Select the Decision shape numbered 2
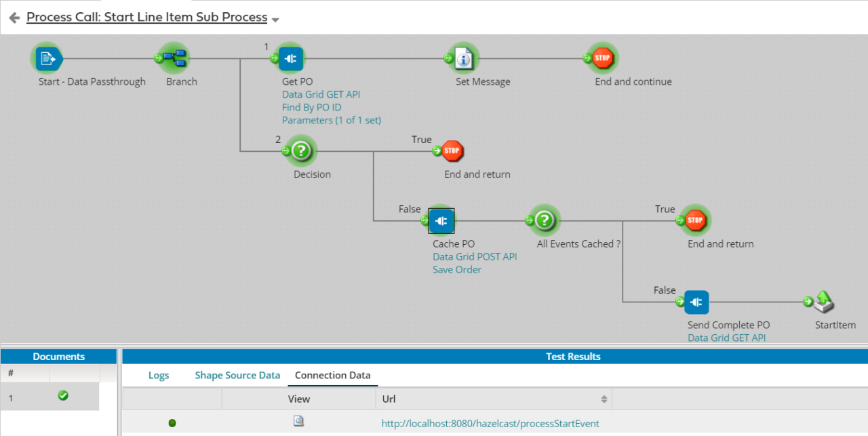This screenshot has width=868, height=436. coord(301,151)
